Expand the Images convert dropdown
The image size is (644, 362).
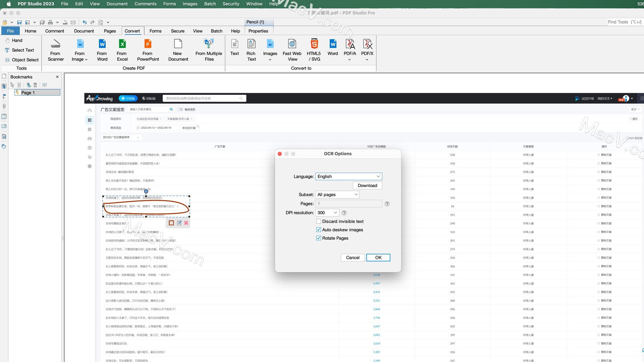(x=270, y=60)
